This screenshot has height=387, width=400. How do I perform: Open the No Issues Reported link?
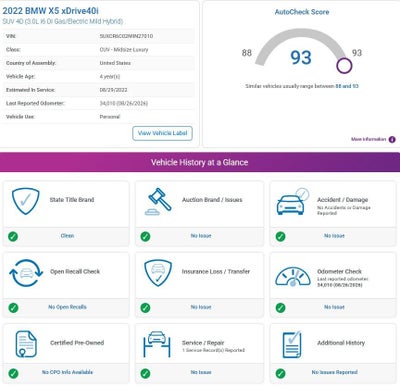335,372
